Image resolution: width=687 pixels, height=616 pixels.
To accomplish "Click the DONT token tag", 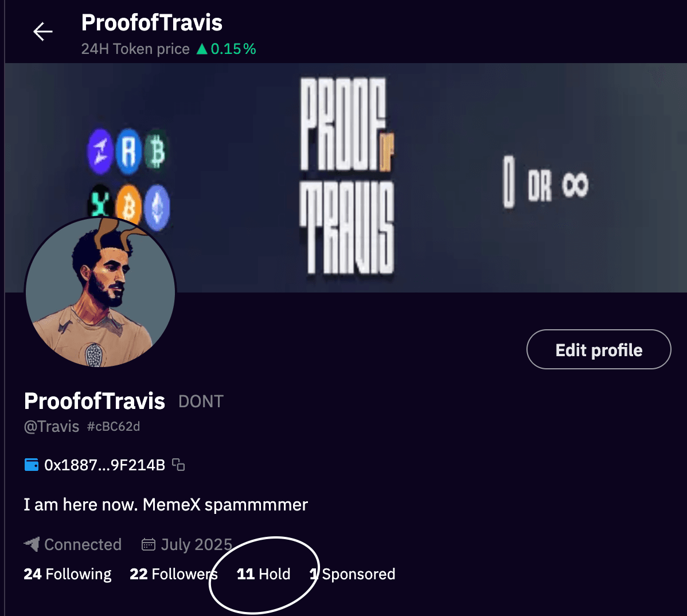I will (x=201, y=401).
